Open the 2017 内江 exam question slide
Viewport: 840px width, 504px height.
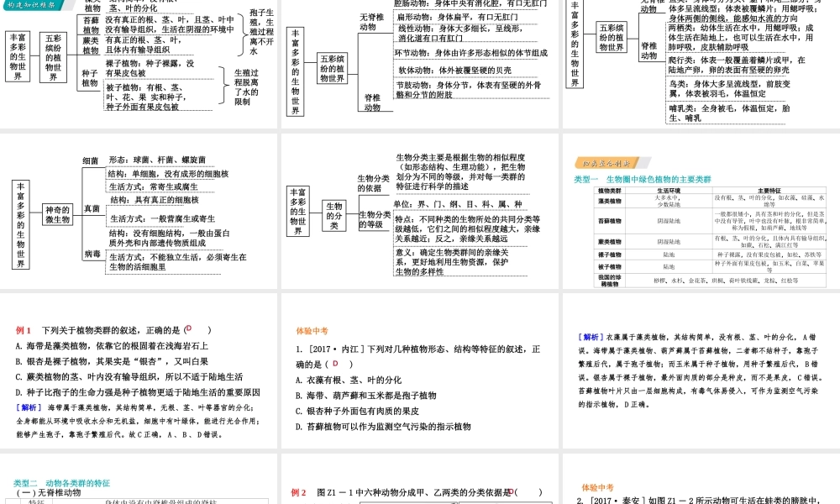[419, 370]
